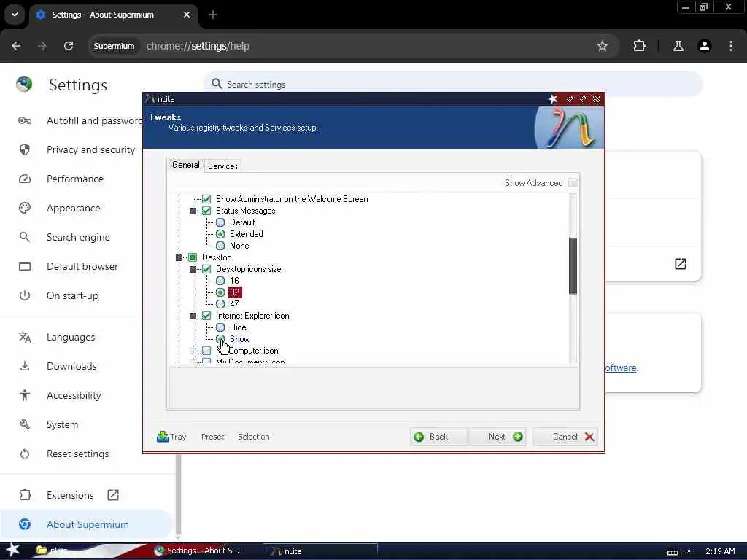747x560 pixels.
Task: Open the tab search dropdown arrow
Action: pos(15,15)
